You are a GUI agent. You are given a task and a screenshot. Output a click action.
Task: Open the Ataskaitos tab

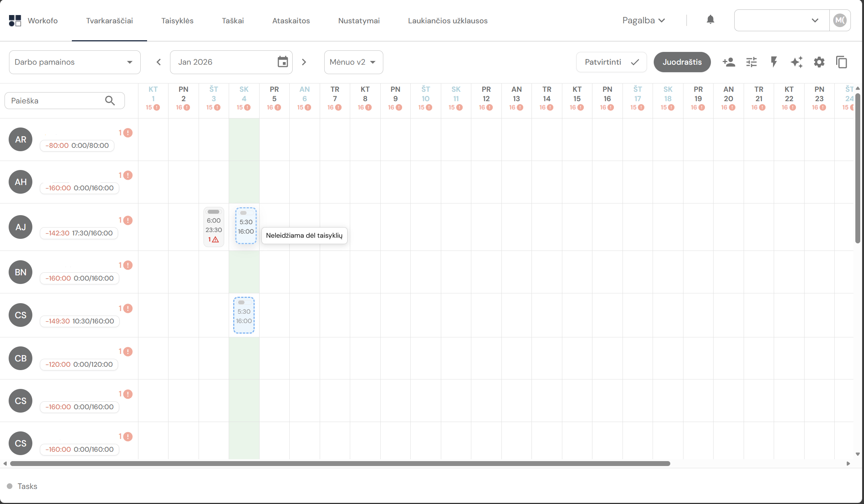tap(291, 21)
